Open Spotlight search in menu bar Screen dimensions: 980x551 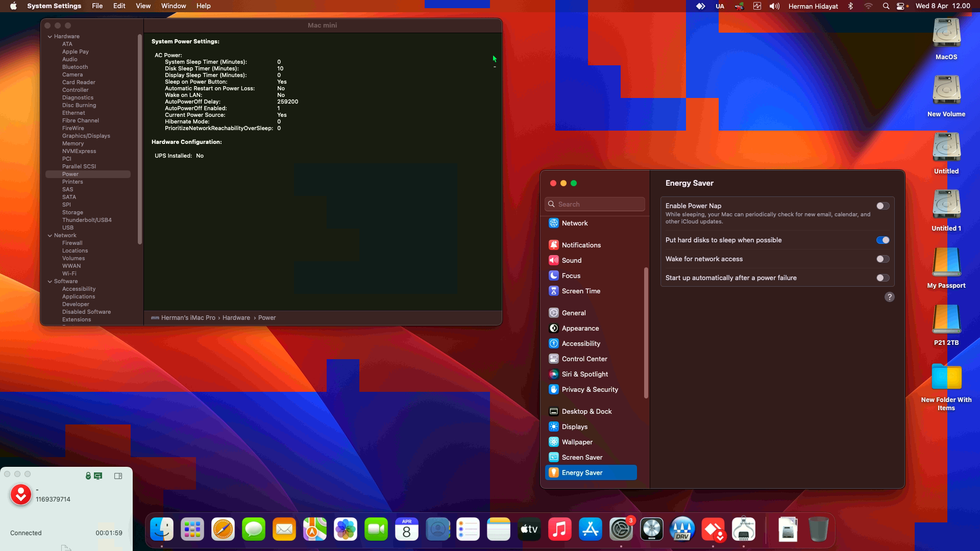pyautogui.click(x=886, y=6)
